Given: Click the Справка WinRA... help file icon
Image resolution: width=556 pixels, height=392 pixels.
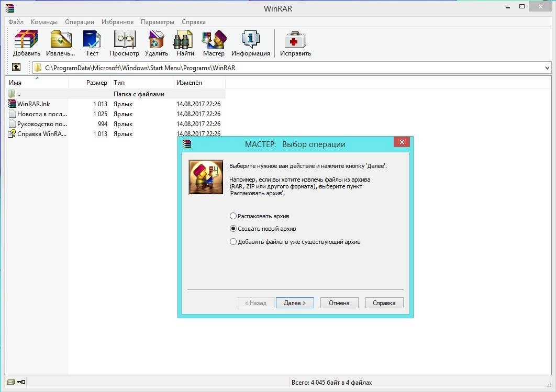Looking at the screenshot, I should tap(12, 133).
